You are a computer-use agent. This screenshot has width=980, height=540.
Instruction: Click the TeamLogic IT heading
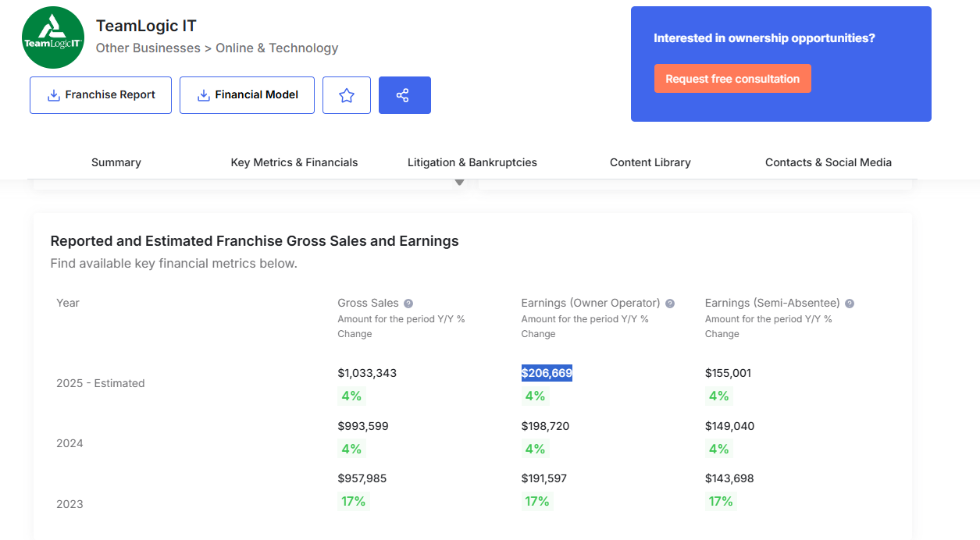146,25
